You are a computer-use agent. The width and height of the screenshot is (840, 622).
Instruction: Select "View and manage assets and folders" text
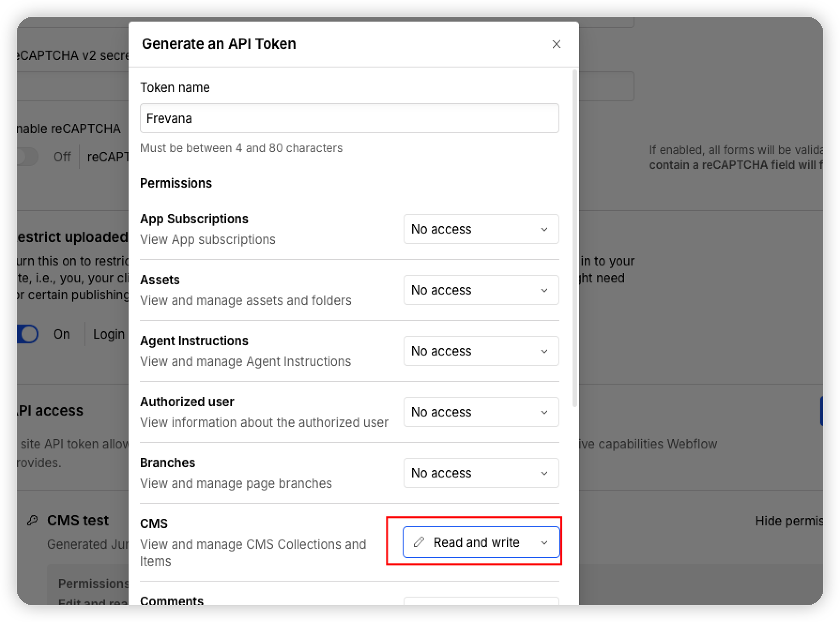tap(245, 300)
